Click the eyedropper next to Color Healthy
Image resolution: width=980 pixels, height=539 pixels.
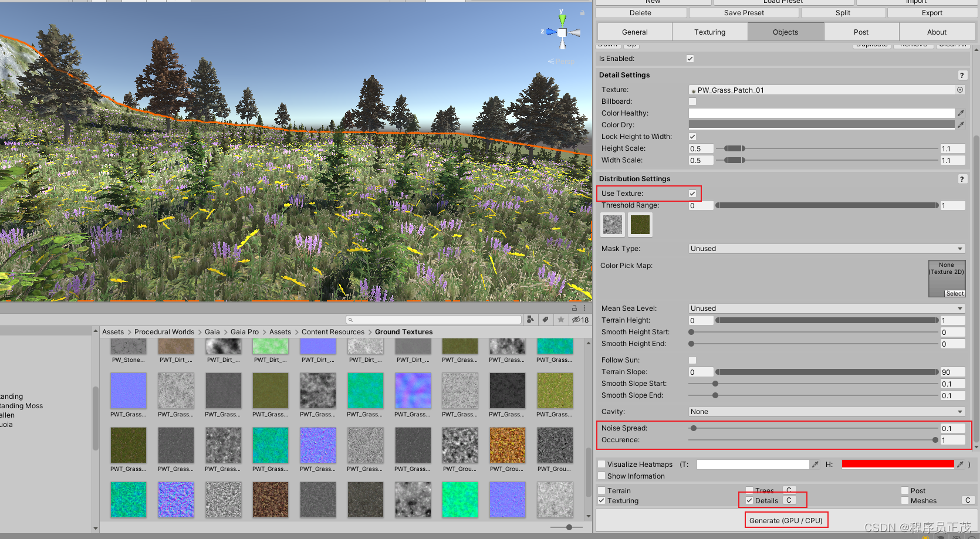(x=961, y=113)
